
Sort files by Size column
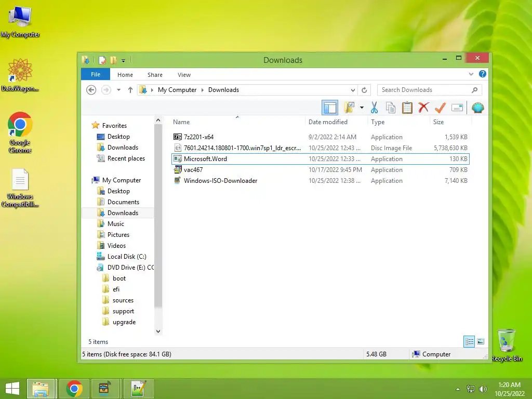click(x=438, y=122)
